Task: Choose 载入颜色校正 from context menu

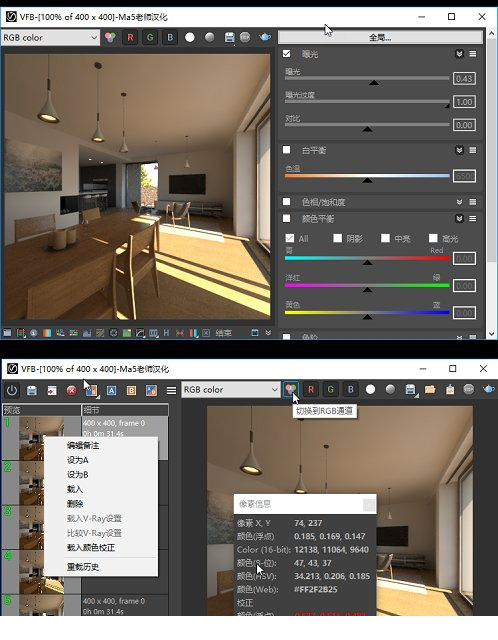Action: coord(91,548)
